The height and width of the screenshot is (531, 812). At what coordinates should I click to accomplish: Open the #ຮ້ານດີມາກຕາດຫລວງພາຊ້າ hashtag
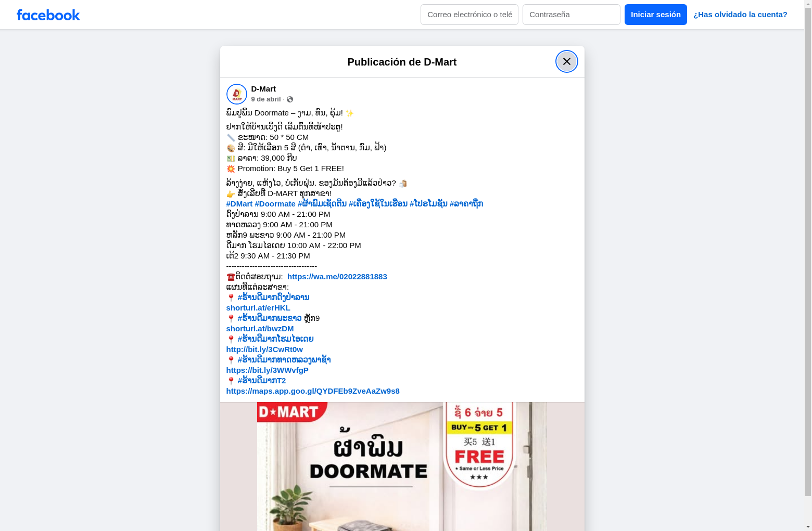(284, 360)
